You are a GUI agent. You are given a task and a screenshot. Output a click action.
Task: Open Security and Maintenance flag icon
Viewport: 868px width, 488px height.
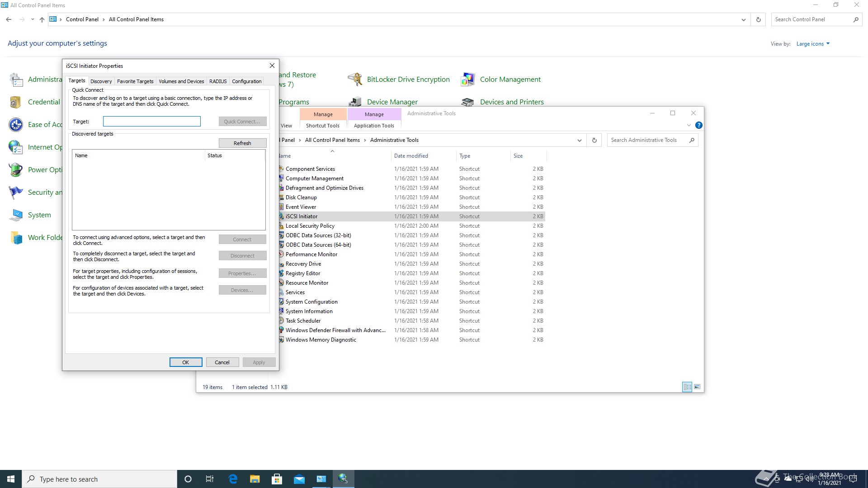16,192
